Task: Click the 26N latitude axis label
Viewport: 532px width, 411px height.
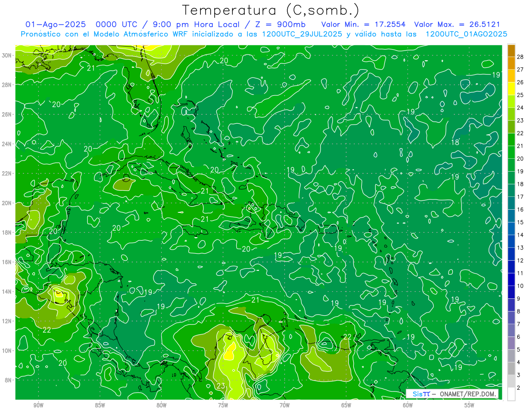Action: [x=8, y=114]
